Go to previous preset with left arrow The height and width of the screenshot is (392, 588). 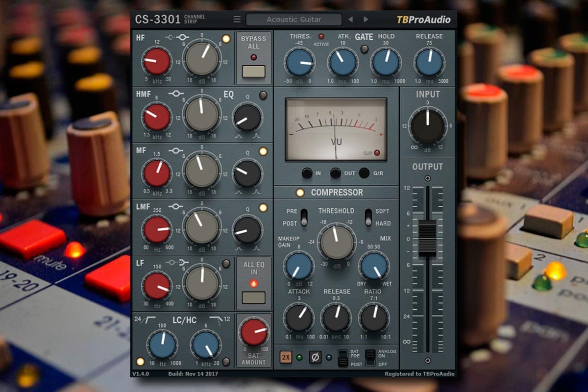350,20
